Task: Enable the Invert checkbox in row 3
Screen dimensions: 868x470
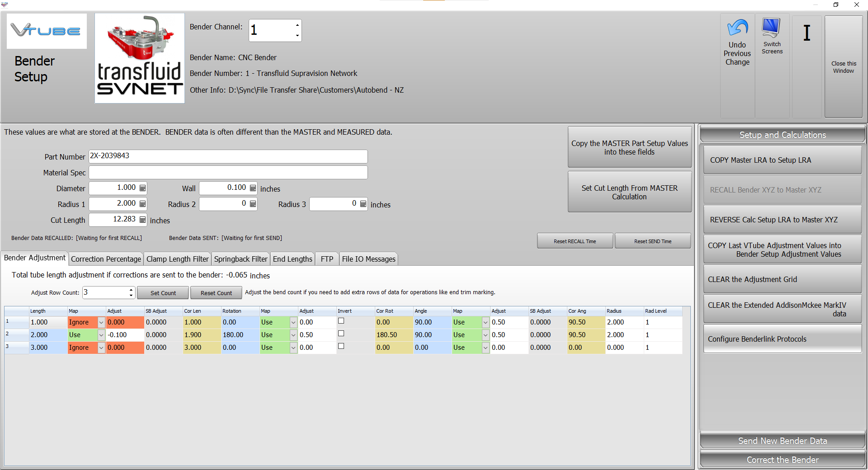Action: 341,346
